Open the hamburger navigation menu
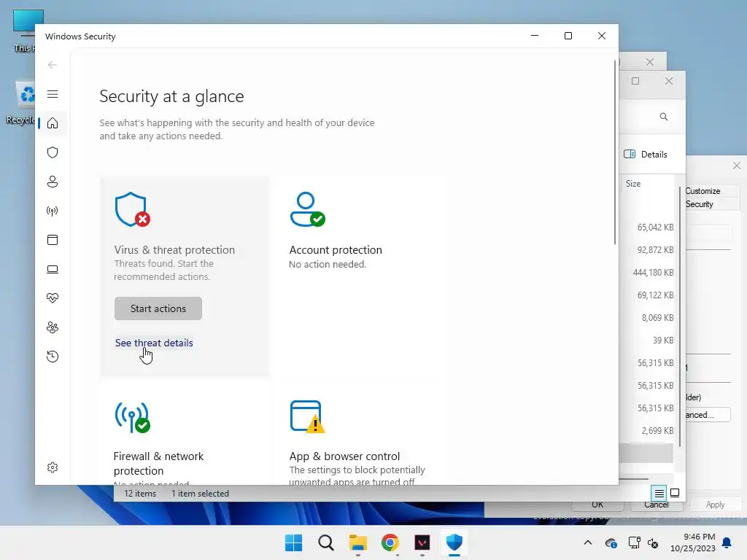 click(x=53, y=94)
